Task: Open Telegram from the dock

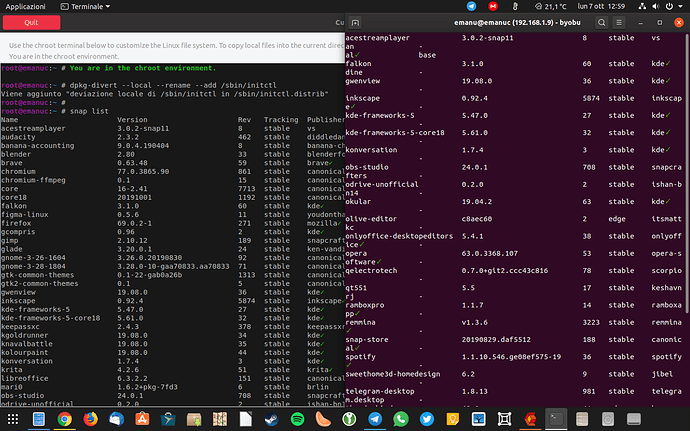Action: pyautogui.click(x=375, y=419)
